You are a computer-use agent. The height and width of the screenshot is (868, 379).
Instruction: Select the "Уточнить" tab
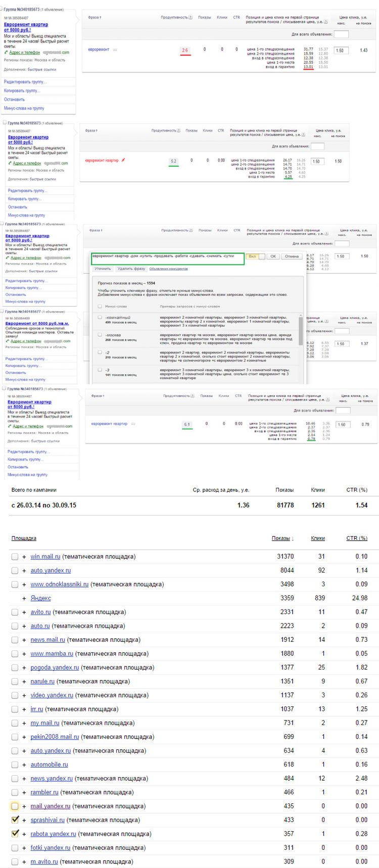click(x=103, y=269)
